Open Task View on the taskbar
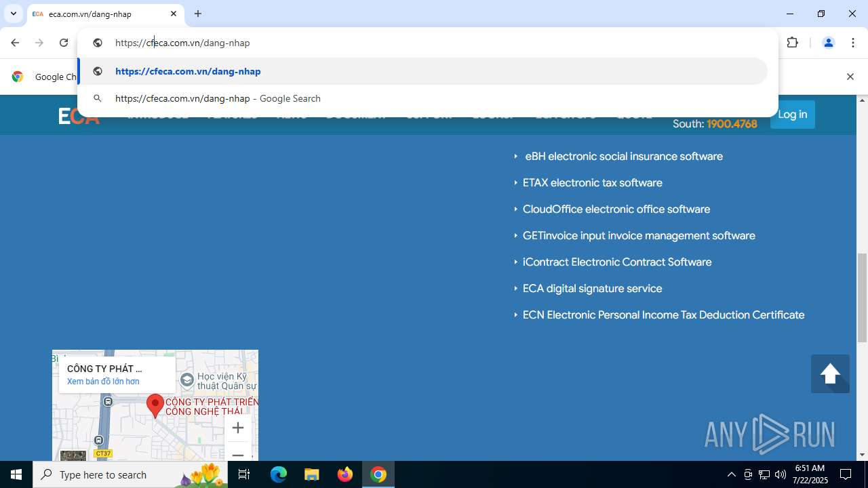Viewport: 868px width, 488px height. [x=244, y=474]
